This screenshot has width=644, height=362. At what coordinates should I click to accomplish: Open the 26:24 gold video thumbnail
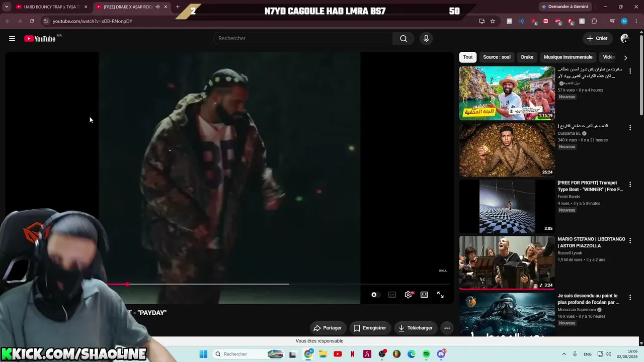coord(507,150)
